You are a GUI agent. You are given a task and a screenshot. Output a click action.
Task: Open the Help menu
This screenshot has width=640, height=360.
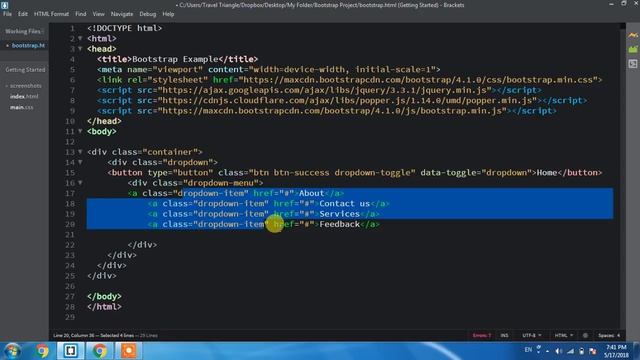168,14
